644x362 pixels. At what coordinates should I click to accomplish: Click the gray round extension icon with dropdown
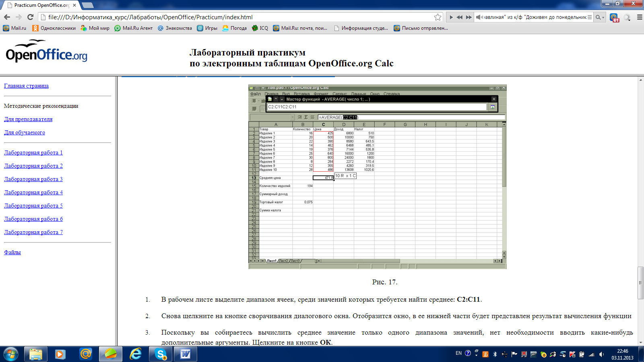pyautogui.click(x=627, y=17)
